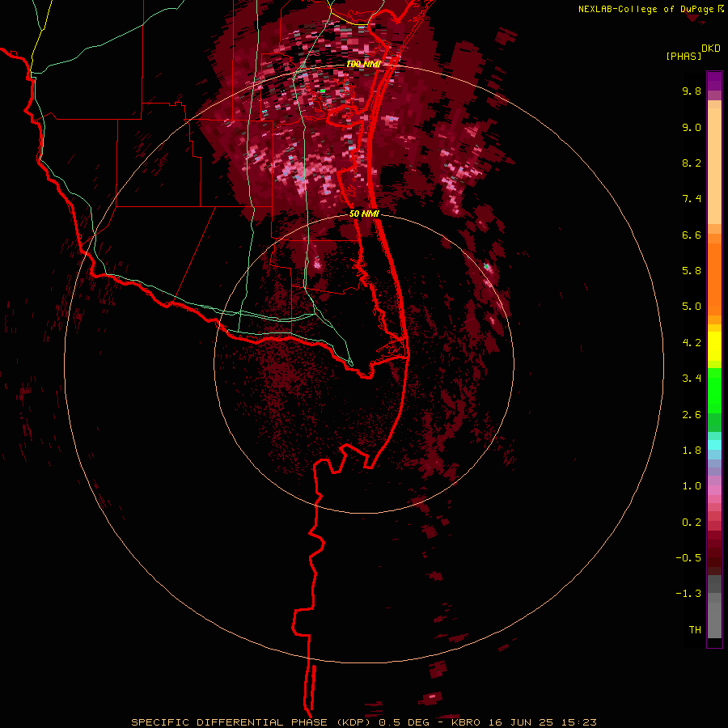728x728 pixels.
Task: Pick the cyan color bar segment
Action: point(714,445)
